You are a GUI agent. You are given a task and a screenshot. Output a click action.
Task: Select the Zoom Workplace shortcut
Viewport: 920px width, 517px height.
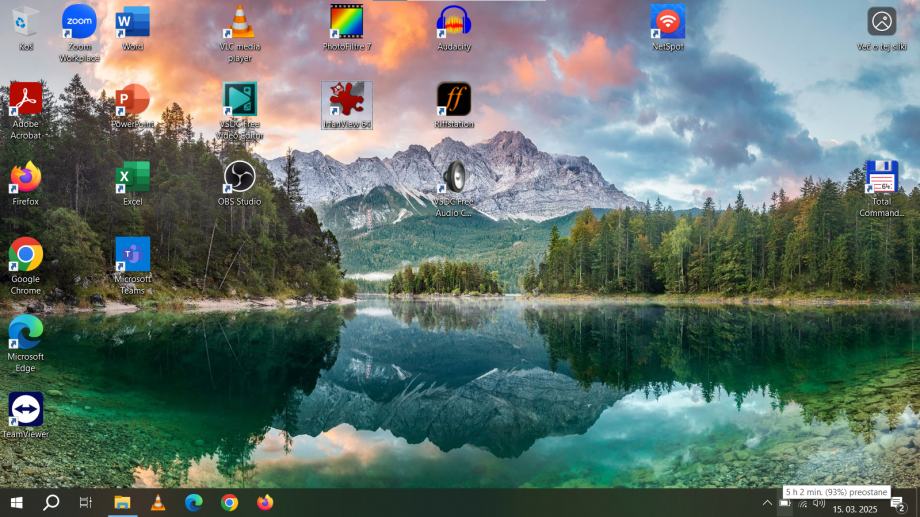[79, 33]
